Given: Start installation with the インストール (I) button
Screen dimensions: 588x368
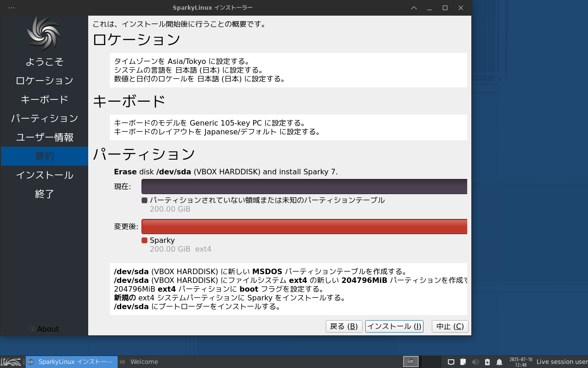Looking at the screenshot, I should tap(394, 326).
